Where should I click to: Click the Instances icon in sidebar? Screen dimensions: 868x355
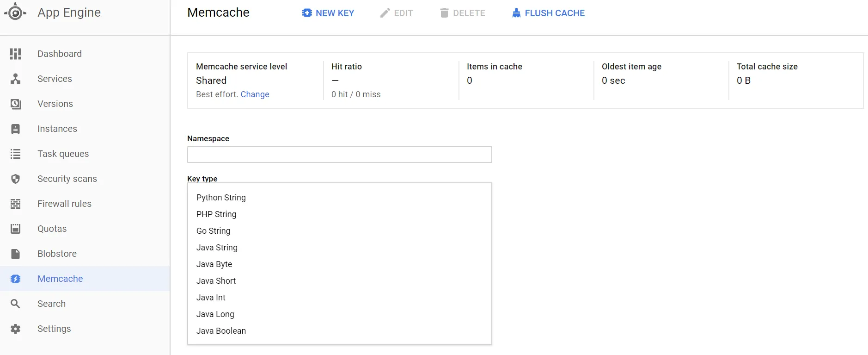point(16,129)
